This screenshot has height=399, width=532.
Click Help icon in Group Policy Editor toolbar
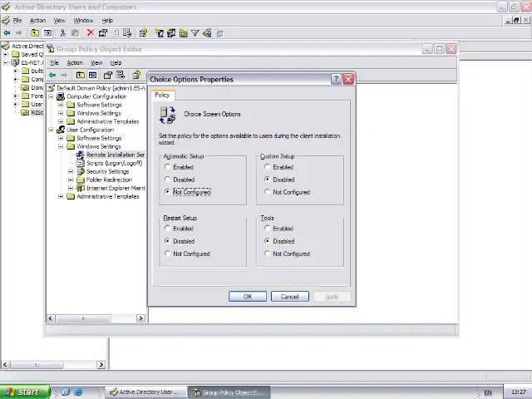click(x=136, y=75)
